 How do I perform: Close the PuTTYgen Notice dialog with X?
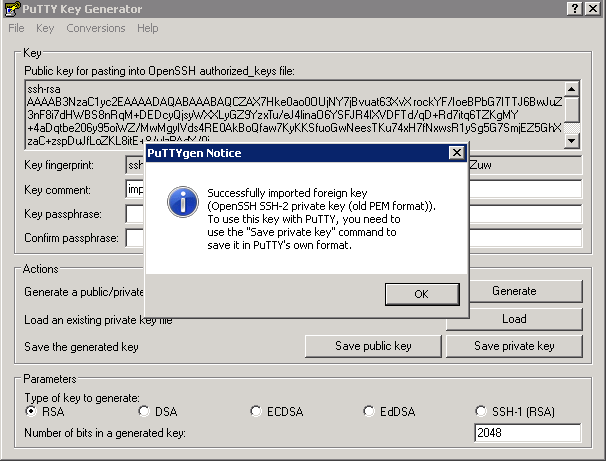[x=456, y=153]
